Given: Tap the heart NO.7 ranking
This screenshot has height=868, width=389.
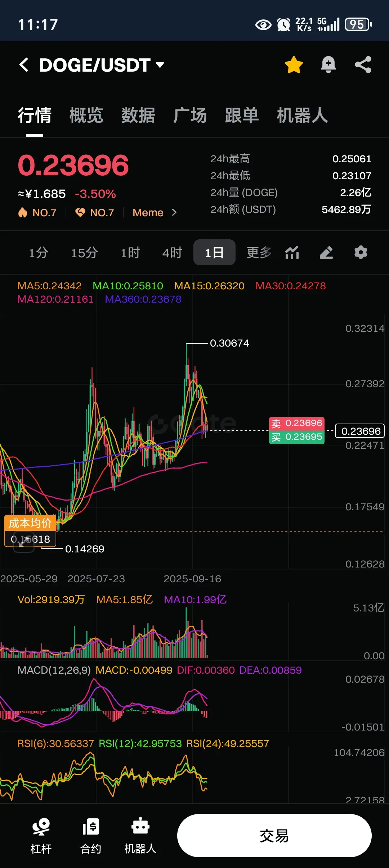Looking at the screenshot, I should point(94,213).
